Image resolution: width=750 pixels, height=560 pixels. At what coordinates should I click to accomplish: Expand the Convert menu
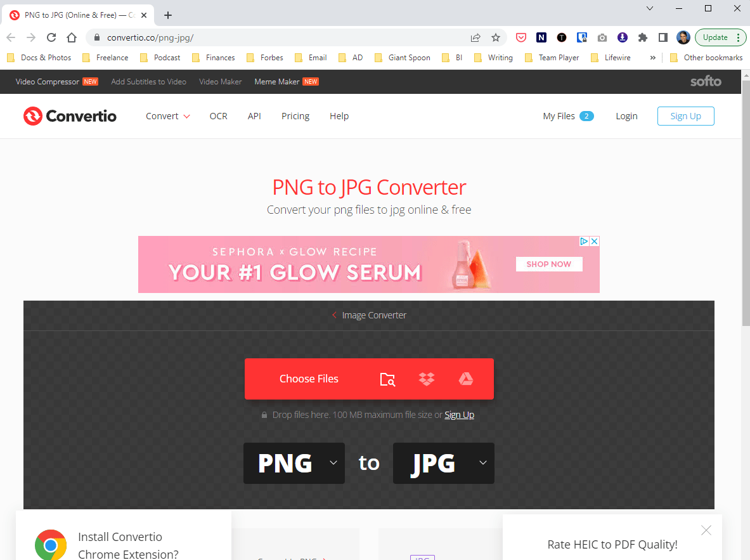(168, 116)
